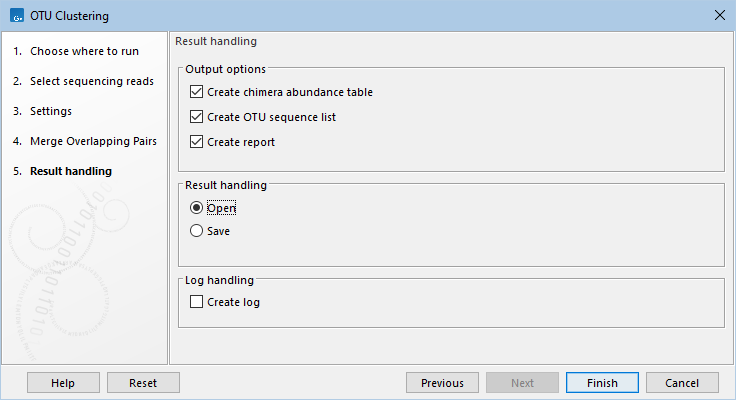This screenshot has width=736, height=400.
Task: Click the OTU Clustering app icon in title bar
Action: [x=17, y=16]
